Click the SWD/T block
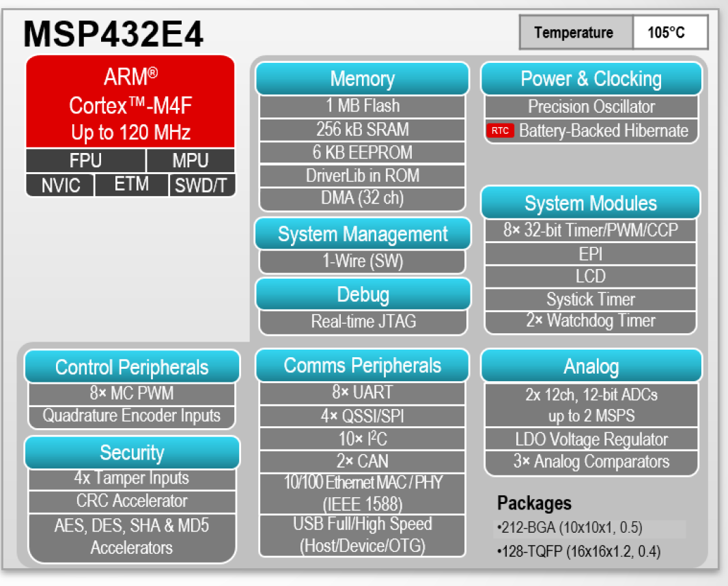The height and width of the screenshot is (586, 728). click(x=202, y=185)
